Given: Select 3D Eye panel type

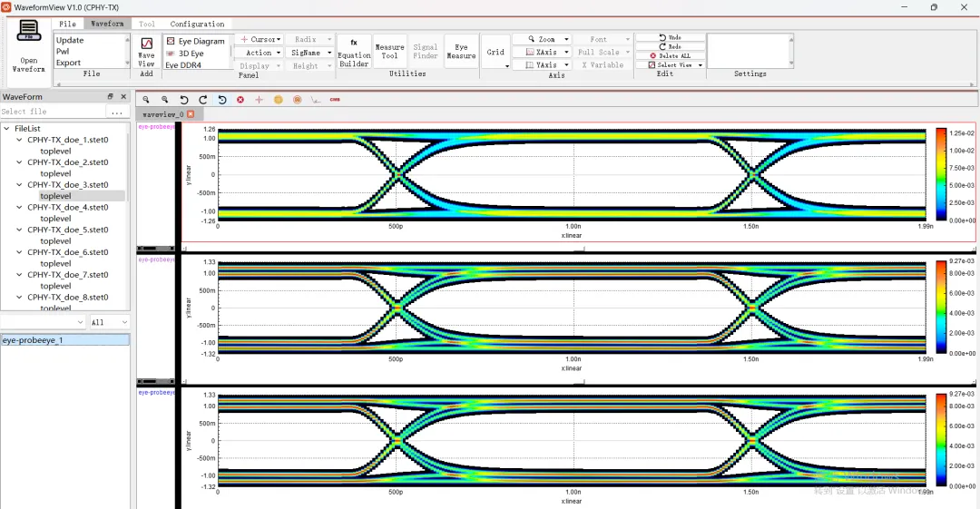Looking at the screenshot, I should tap(185, 54).
